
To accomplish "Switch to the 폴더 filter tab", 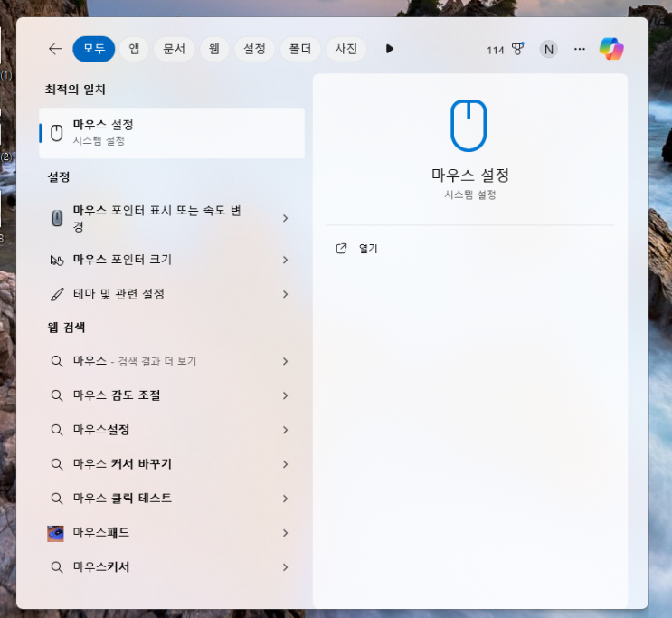I will click(x=300, y=49).
